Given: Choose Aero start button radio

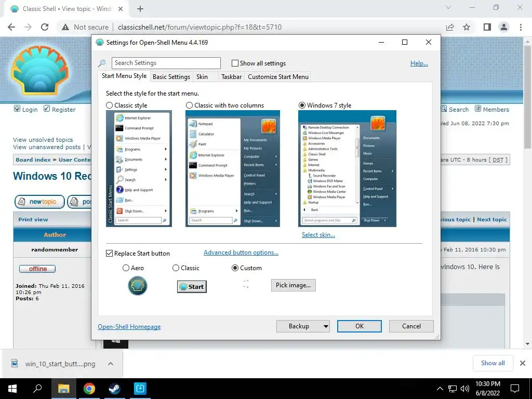Looking at the screenshot, I should point(126,268).
